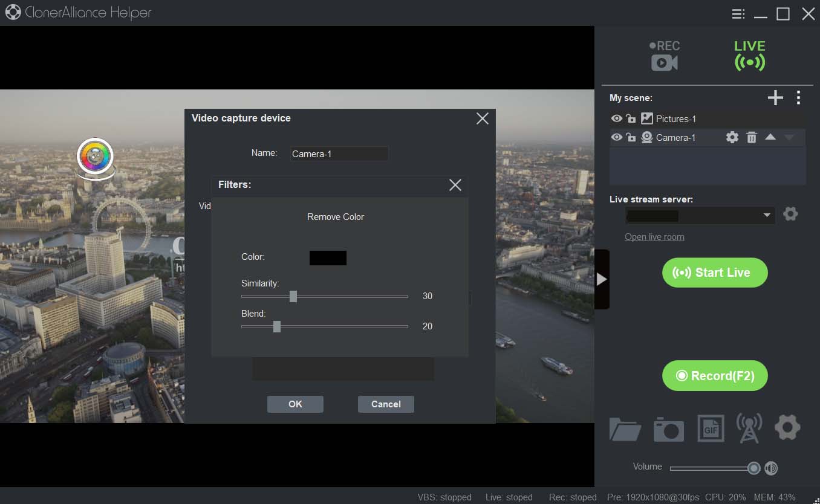
Task: Delete Camera-1 with trash icon
Action: click(x=751, y=137)
